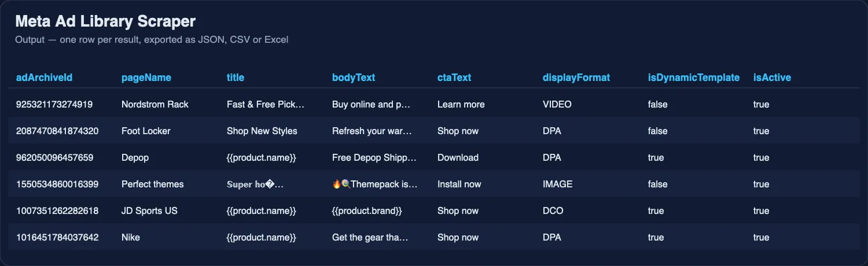The image size is (868, 266).
Task: Click Depop's isDynamicTemplate true value
Action: coord(656,158)
